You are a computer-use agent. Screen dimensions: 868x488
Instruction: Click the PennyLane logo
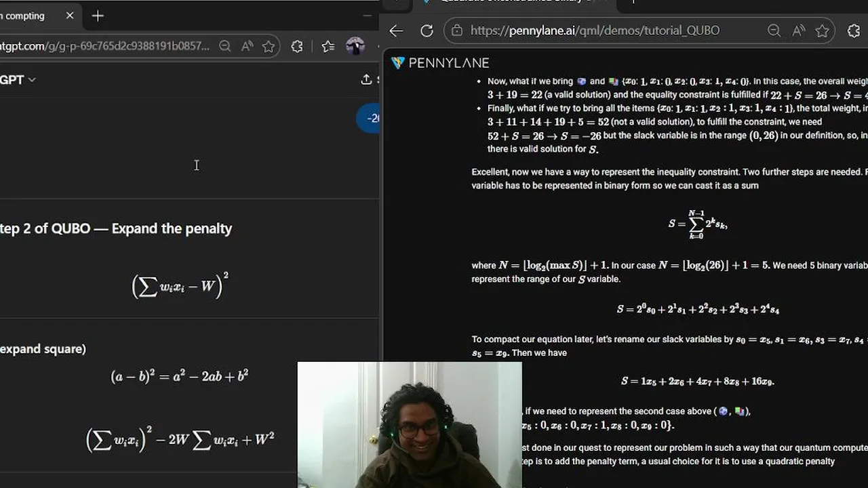(440, 63)
